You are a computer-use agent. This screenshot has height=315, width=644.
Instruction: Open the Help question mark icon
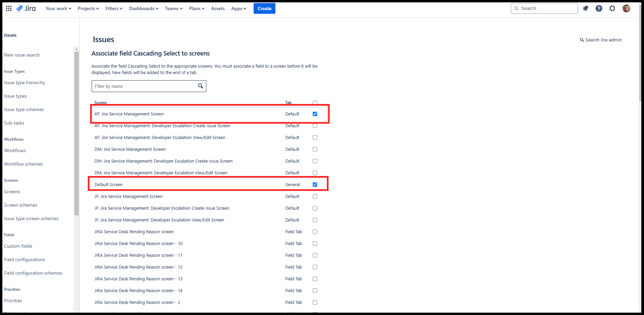click(x=599, y=8)
